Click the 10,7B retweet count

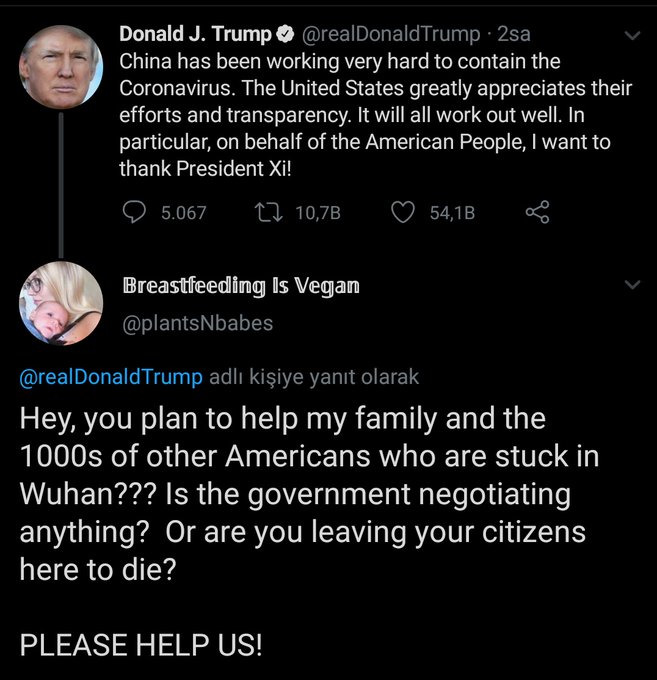coord(319,212)
